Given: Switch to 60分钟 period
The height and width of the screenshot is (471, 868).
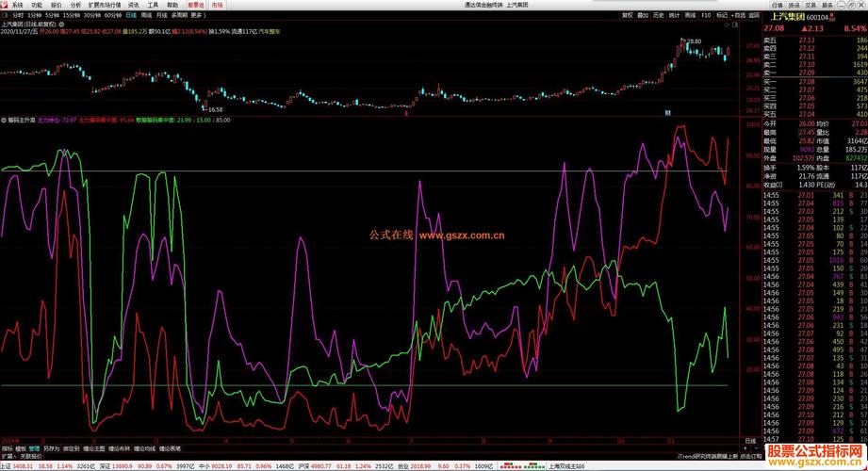Looking at the screenshot, I should pyautogui.click(x=113, y=15).
